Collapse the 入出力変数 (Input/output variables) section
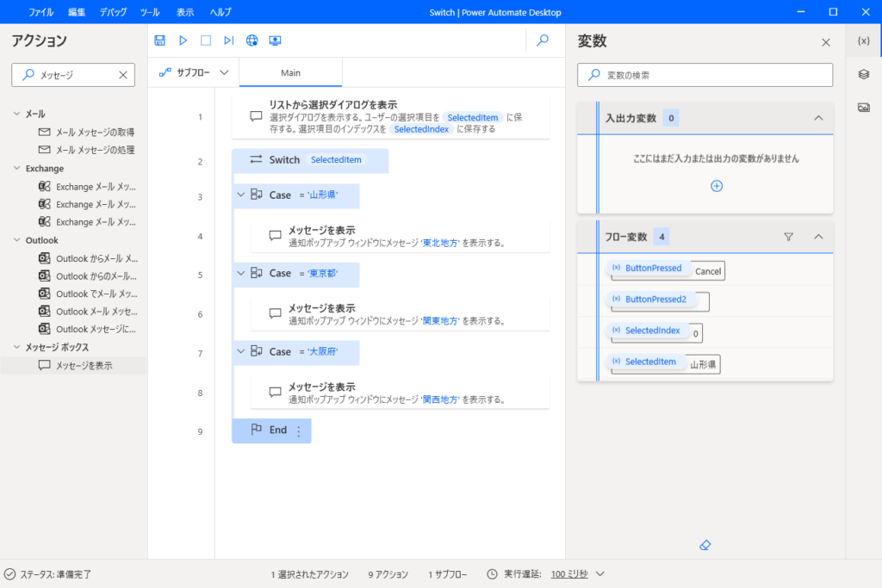Screen dimensions: 882x588 coord(818,118)
